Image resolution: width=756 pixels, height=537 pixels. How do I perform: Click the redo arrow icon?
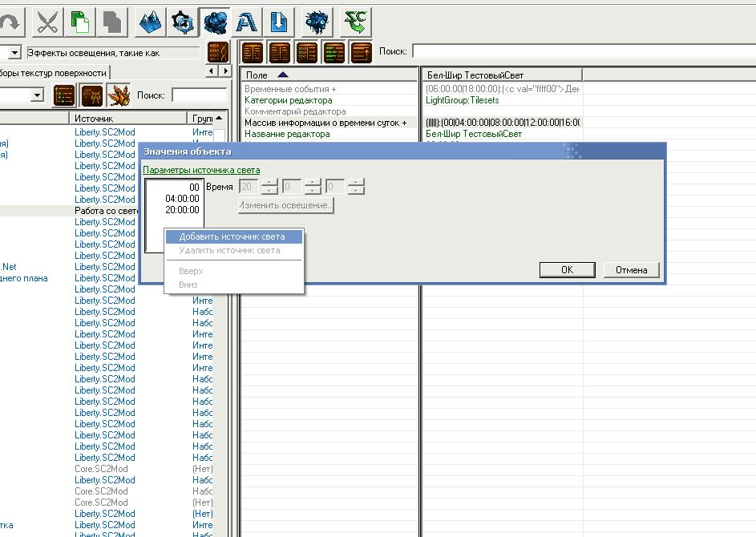click(10, 22)
